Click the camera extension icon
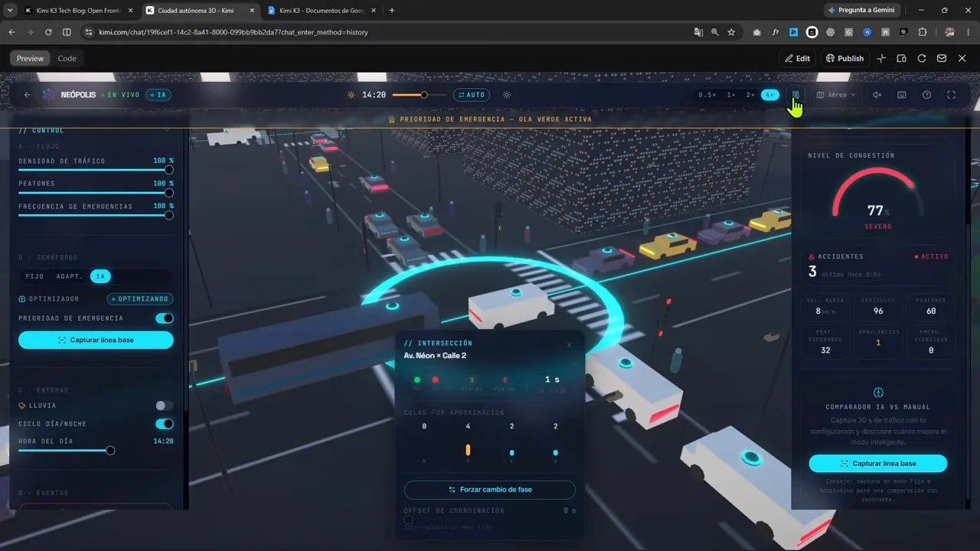Image resolution: width=980 pixels, height=551 pixels. 757,32
